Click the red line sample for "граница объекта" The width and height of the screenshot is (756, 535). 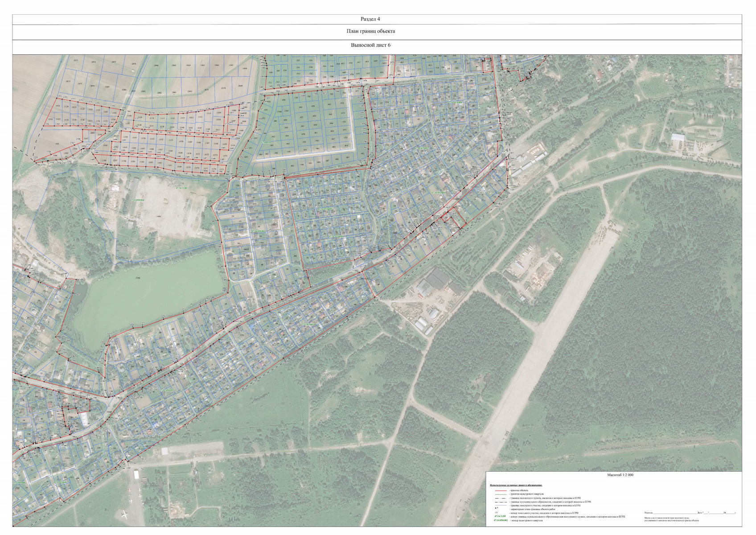[x=501, y=490]
